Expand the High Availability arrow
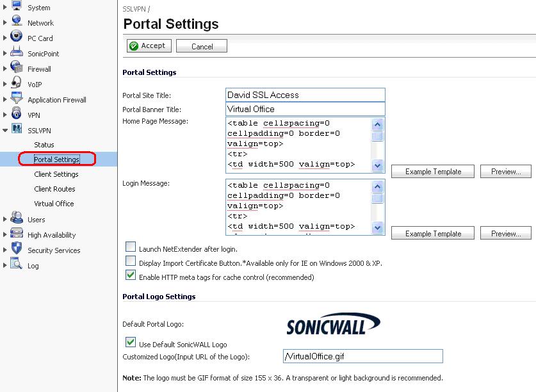 (4, 234)
